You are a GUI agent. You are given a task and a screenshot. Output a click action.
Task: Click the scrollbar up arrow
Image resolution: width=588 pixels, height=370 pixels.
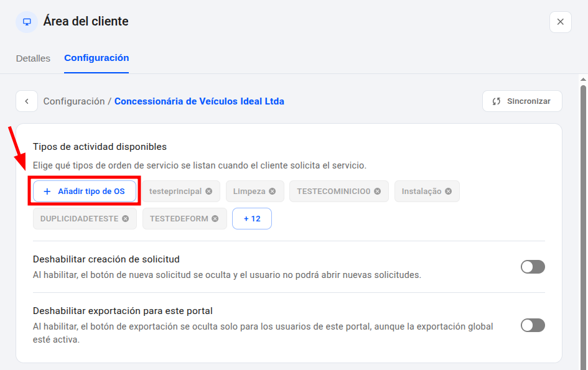pos(583,80)
